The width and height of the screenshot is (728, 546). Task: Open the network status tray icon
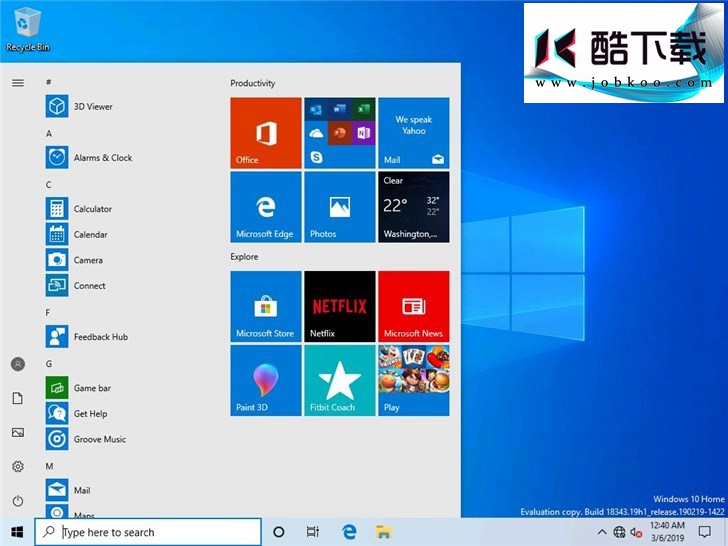(x=619, y=532)
